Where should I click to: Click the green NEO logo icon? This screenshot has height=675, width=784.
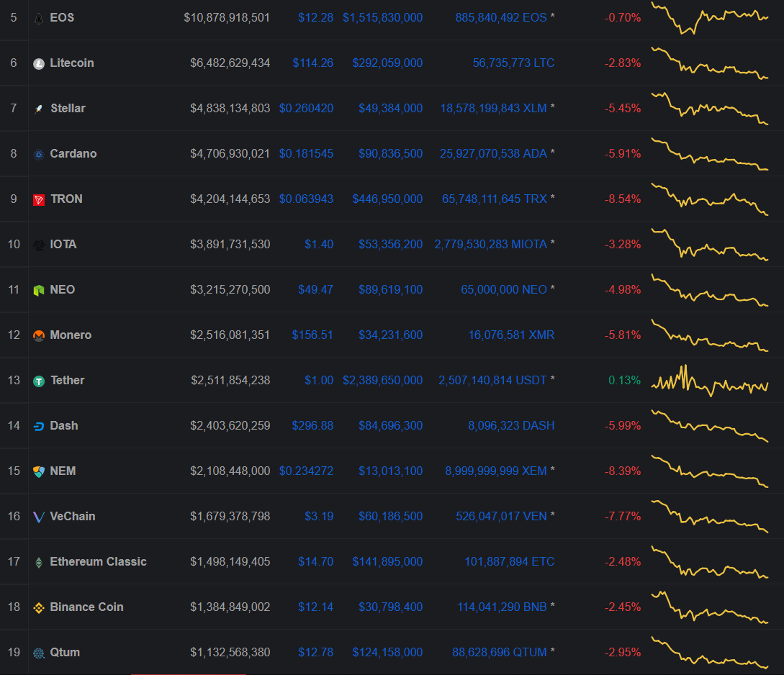pos(38,290)
